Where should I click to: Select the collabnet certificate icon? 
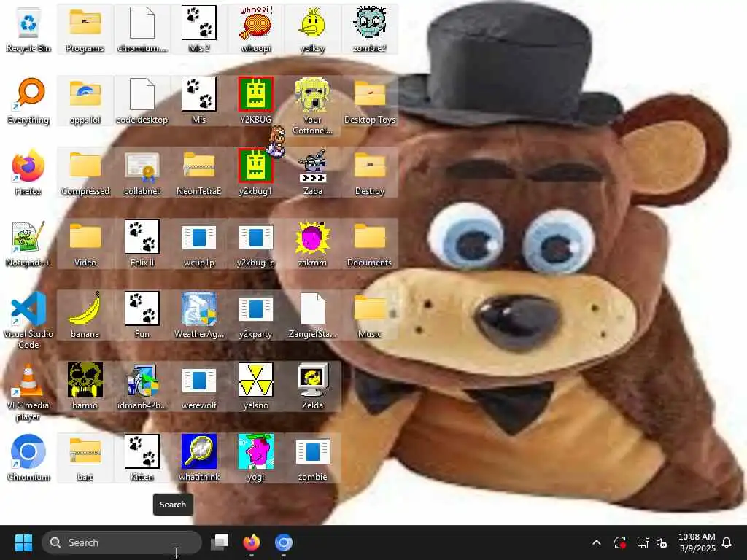coord(142,171)
